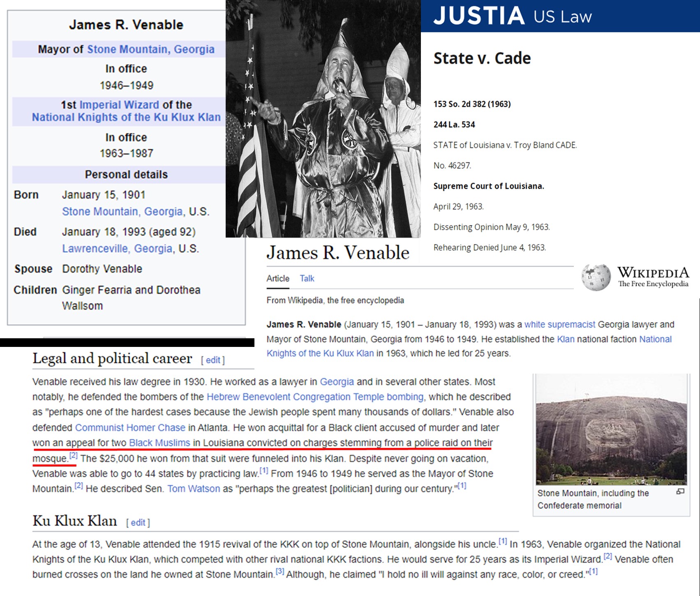The image size is (700, 596).
Task: Click the 1946–1949 term in the infobox
Action: pyautogui.click(x=126, y=85)
